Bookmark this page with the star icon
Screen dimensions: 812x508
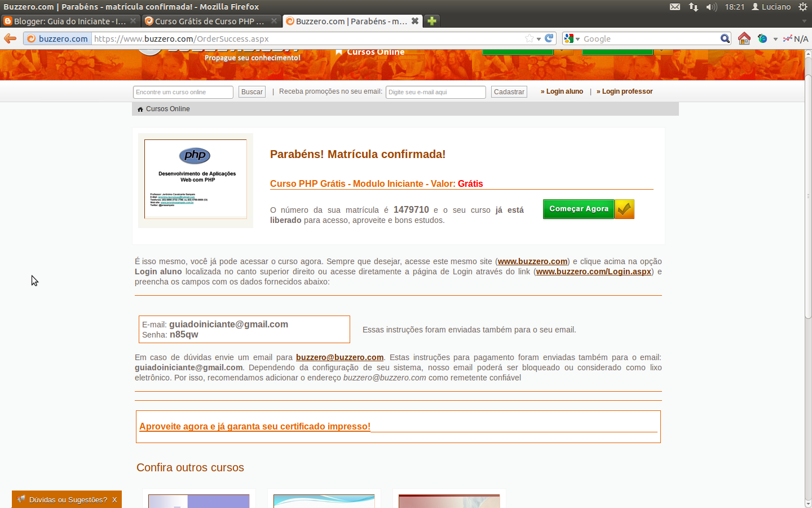click(x=529, y=38)
